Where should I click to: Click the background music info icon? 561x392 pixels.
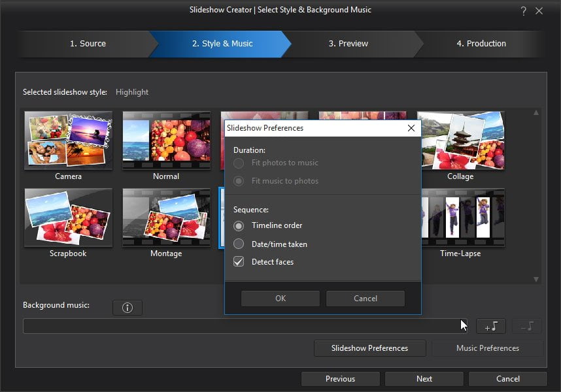tap(127, 308)
